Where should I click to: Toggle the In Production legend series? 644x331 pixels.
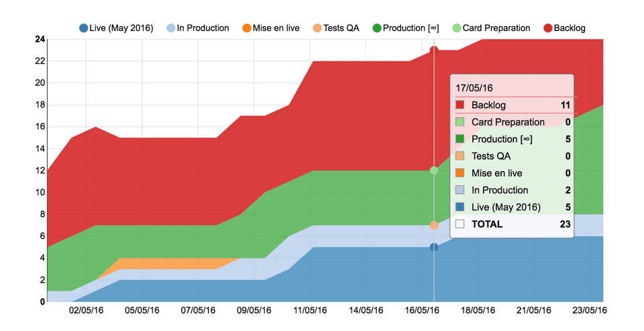[197, 28]
